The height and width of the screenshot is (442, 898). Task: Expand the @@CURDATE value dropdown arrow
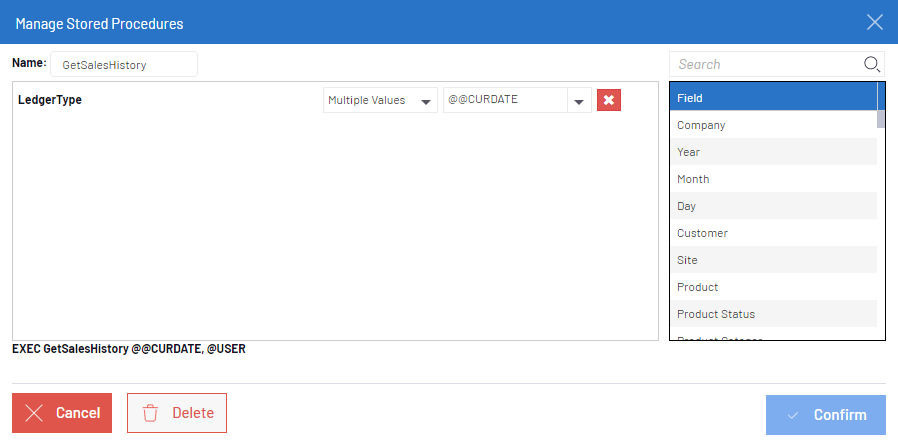click(579, 100)
